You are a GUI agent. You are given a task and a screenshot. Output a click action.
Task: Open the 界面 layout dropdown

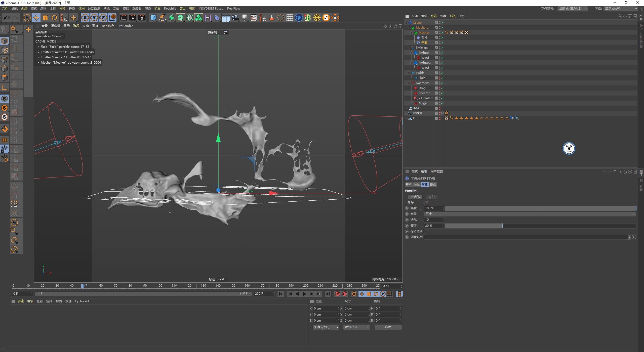click(621, 9)
